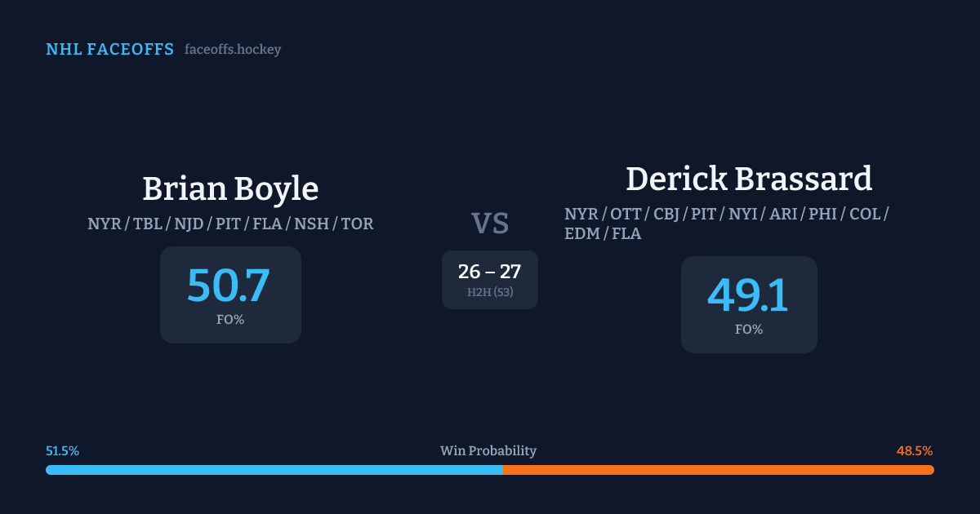Click TOR in Brian Boyle's team list
The image size is (980, 514).
(x=358, y=224)
